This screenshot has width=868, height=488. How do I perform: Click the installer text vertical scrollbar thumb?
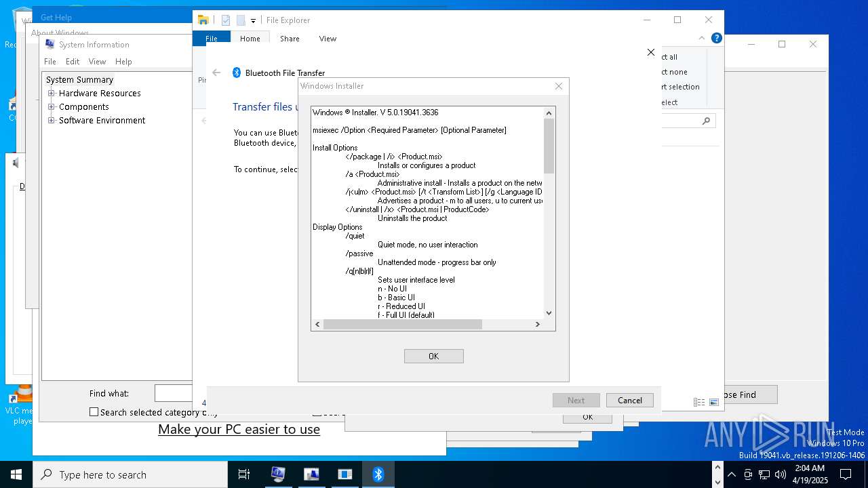549,146
